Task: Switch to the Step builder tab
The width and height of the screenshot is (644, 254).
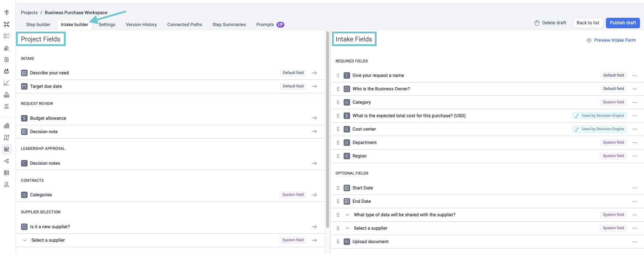Action: [x=38, y=25]
